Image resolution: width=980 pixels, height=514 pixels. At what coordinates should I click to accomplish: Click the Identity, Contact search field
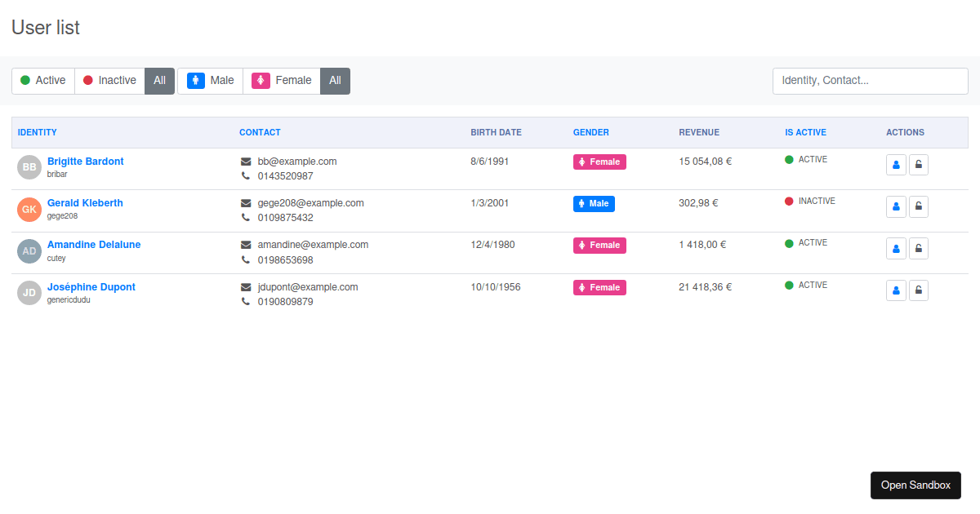pyautogui.click(x=870, y=81)
